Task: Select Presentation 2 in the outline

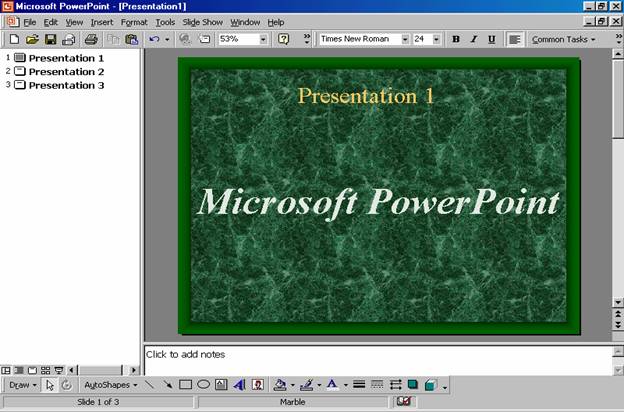Action: point(66,72)
